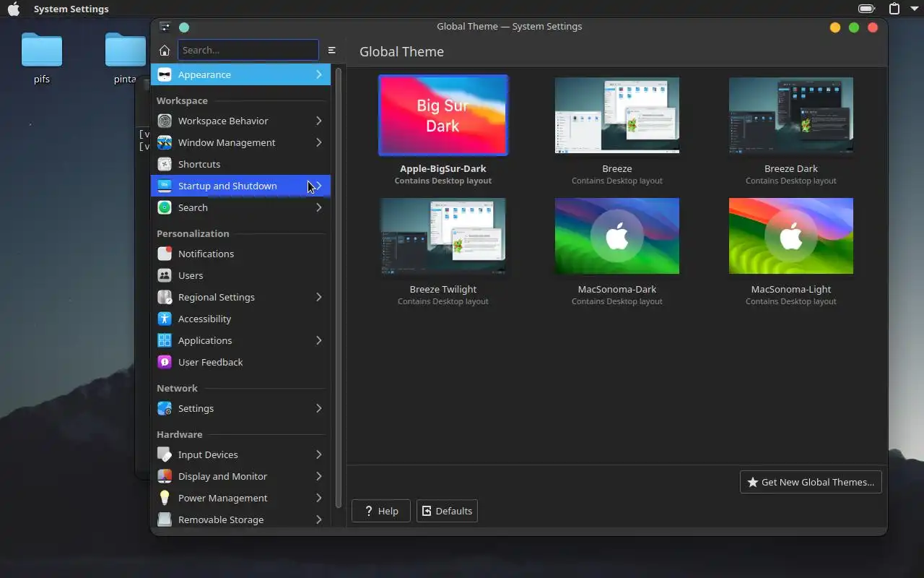Click the Regional Settings icon
The height and width of the screenshot is (578, 924).
coord(165,297)
